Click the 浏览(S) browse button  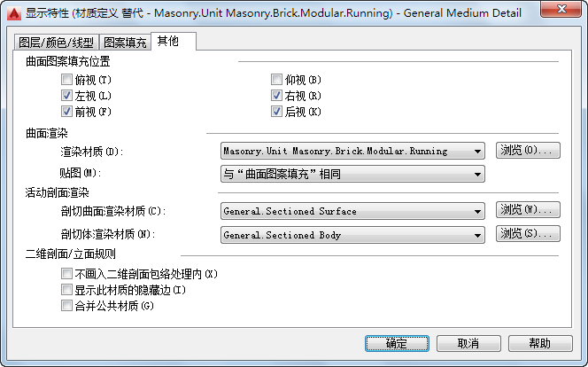pyautogui.click(x=528, y=233)
